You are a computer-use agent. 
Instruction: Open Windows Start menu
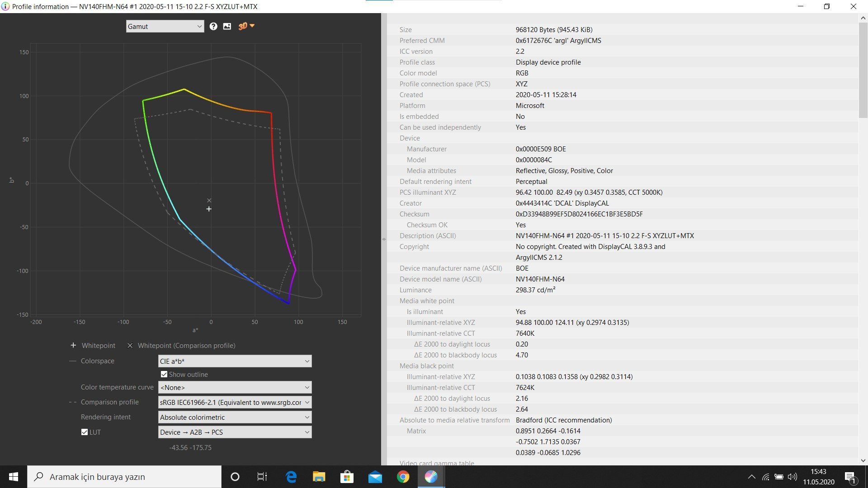tap(14, 477)
